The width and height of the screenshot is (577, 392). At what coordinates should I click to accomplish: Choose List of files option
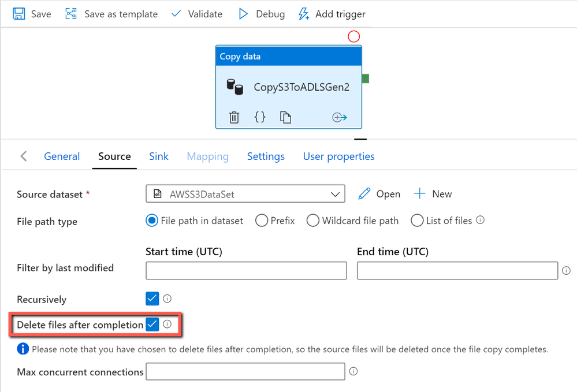pos(417,221)
